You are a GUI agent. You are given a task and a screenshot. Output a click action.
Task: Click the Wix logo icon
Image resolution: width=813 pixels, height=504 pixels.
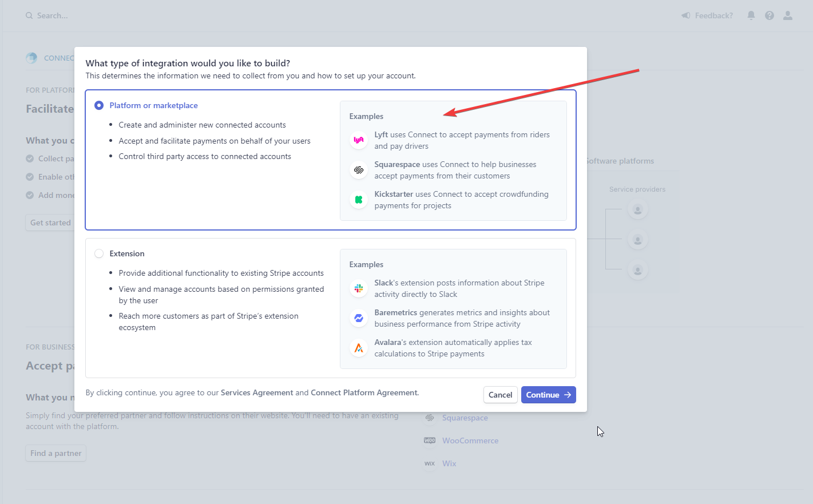[430, 463]
